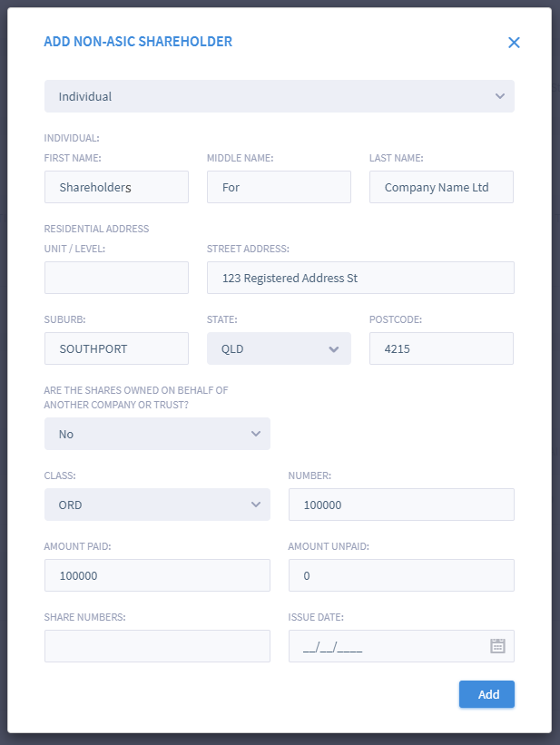This screenshot has height=745, width=560.
Task: Focus the Share Numbers field
Action: pos(157,646)
